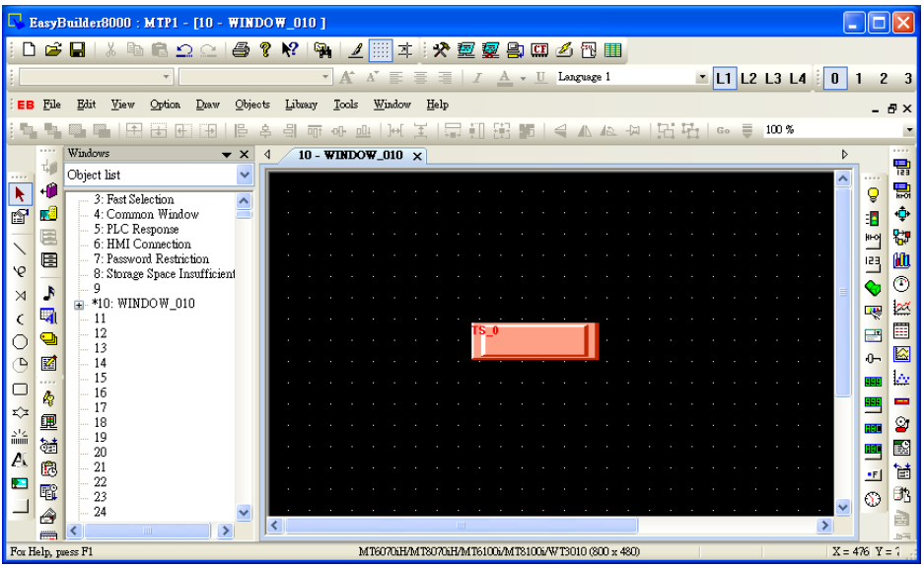
Task: Click the Save floppy disk icon
Action: [77, 50]
